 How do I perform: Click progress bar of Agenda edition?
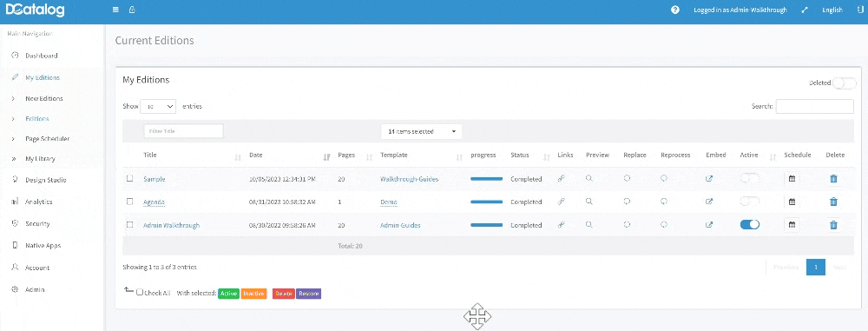[487, 202]
